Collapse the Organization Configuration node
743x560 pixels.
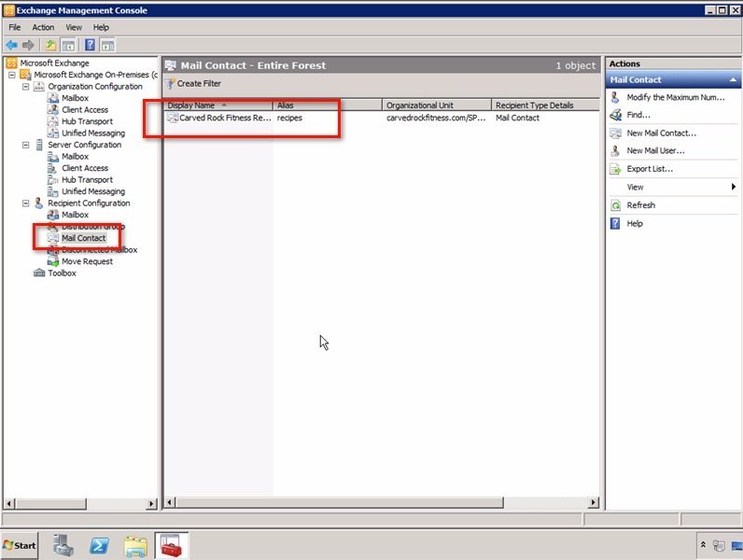(x=26, y=87)
